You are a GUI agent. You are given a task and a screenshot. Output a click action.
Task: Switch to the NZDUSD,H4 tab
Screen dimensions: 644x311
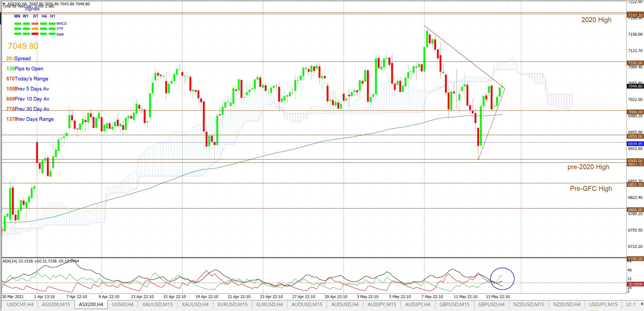tap(567, 304)
